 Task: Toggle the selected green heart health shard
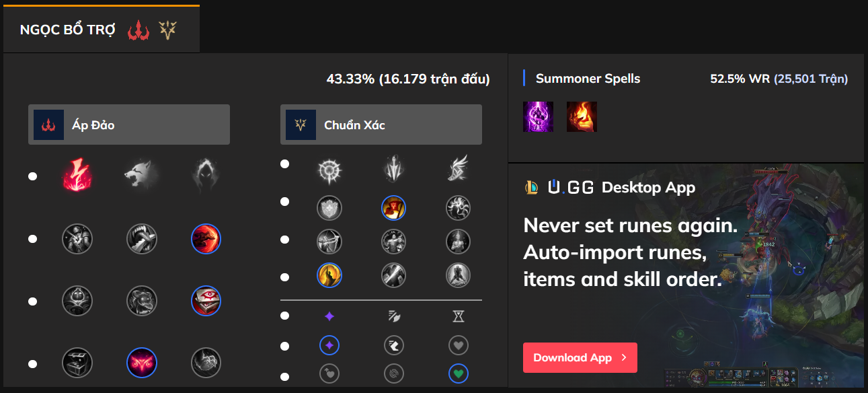tap(458, 373)
